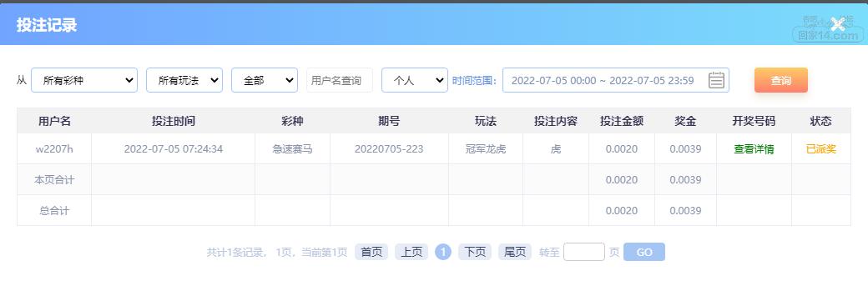Go to 下页 next page
The width and height of the screenshot is (868, 301).
(475, 253)
